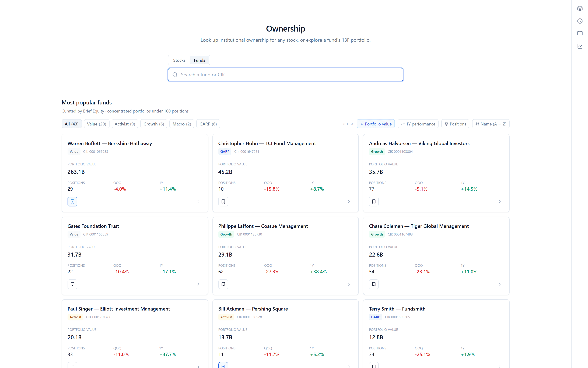Click CIK 0001167483 text
The width and height of the screenshot is (588, 368).
(400, 234)
